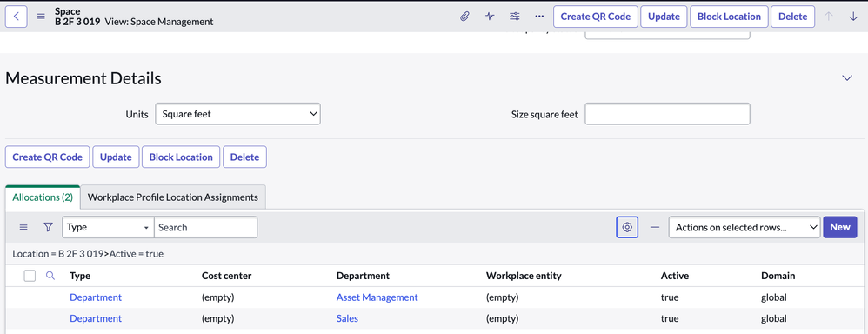This screenshot has width=868, height=334.
Task: Check the select-all rows checkbox
Action: coord(30,275)
